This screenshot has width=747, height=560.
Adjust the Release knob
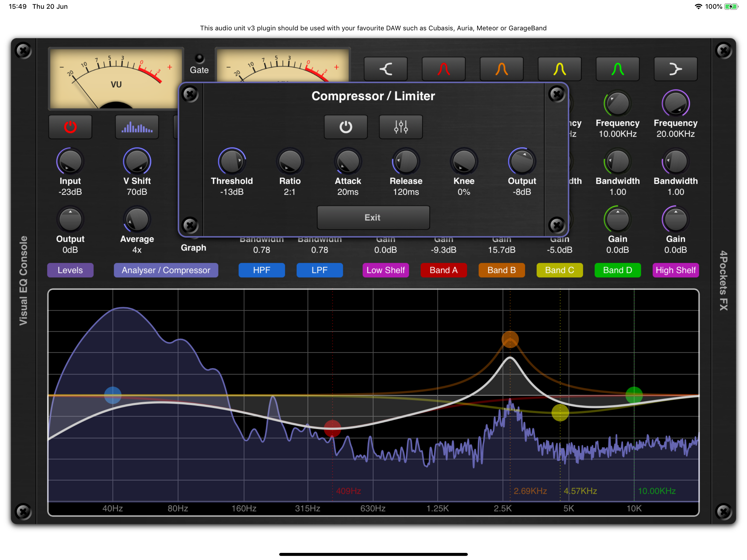405,161
